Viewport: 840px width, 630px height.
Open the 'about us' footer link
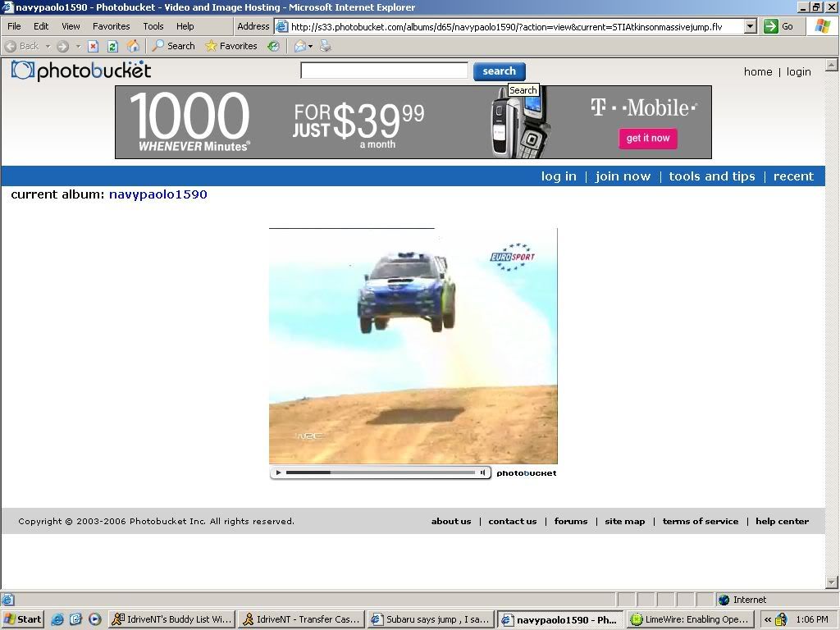coord(451,521)
